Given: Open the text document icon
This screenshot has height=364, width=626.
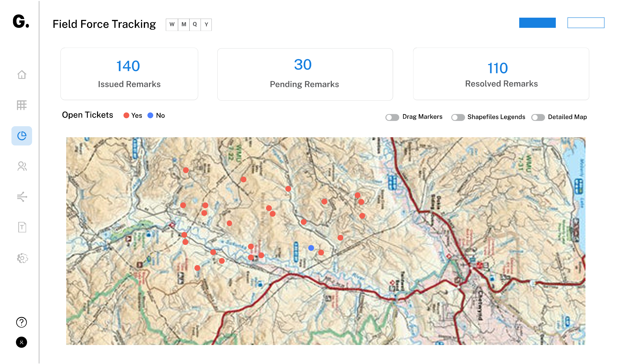Looking at the screenshot, I should pyautogui.click(x=22, y=227).
